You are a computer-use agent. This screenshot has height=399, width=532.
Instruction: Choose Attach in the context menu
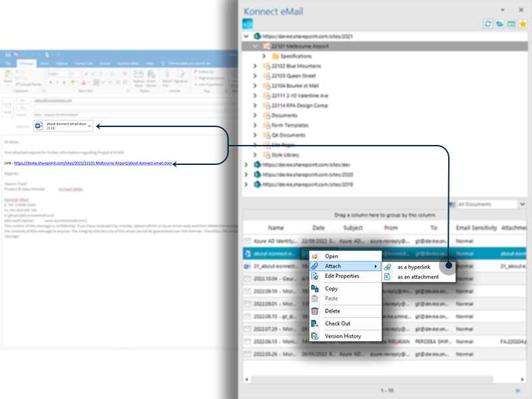[x=345, y=266]
